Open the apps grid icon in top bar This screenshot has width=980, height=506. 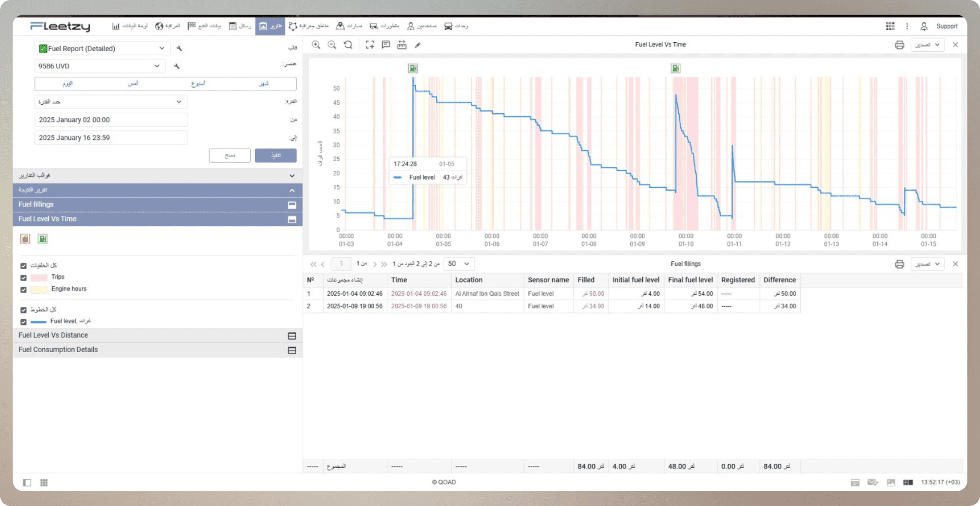pyautogui.click(x=890, y=26)
